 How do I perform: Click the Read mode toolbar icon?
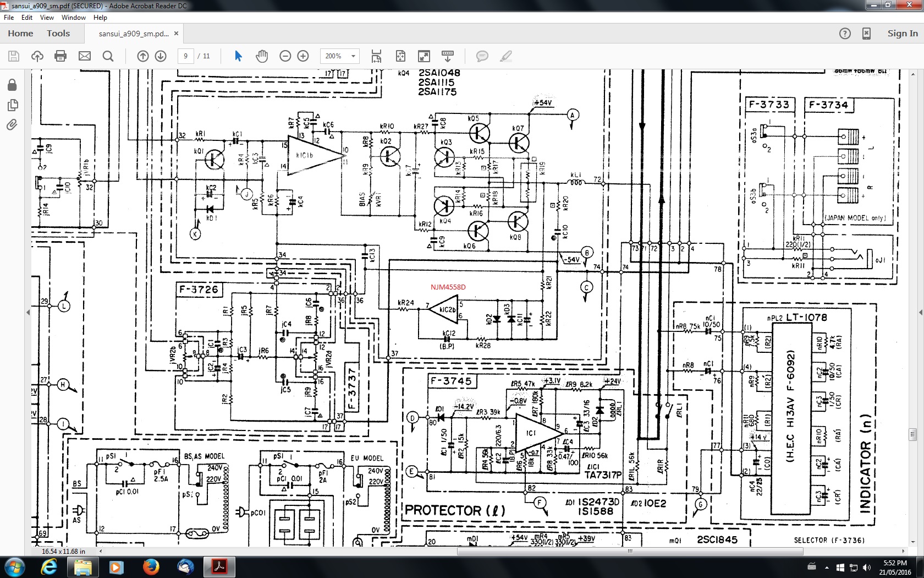448,56
